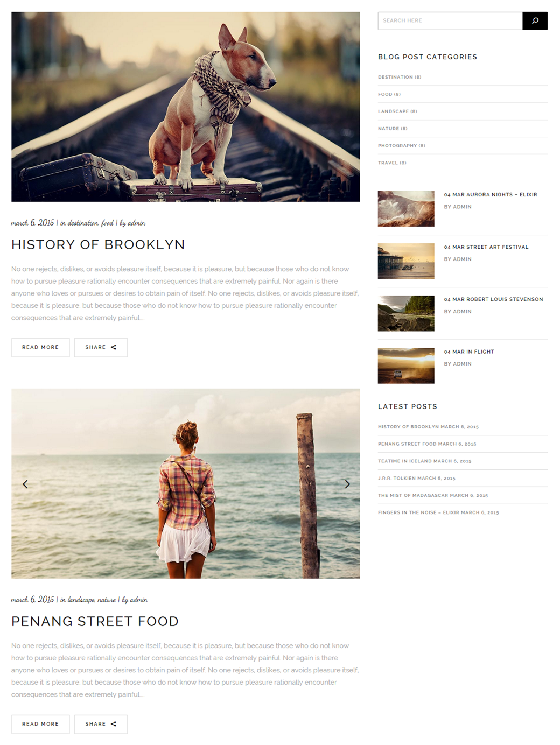Open the In Flight post thumbnail
The width and height of the screenshot is (560, 745).
(x=406, y=366)
